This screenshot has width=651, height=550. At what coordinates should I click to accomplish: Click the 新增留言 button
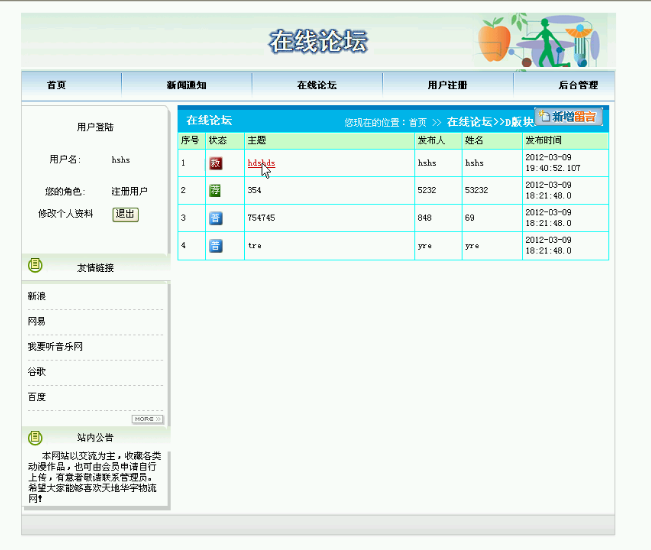(x=568, y=117)
